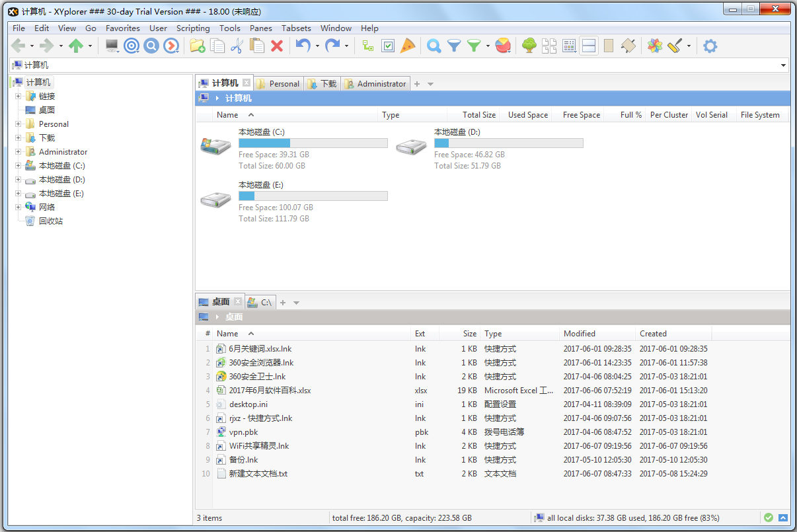This screenshot has width=797, height=532.
Task: Click the blue Undo arrow icon
Action: [303, 46]
